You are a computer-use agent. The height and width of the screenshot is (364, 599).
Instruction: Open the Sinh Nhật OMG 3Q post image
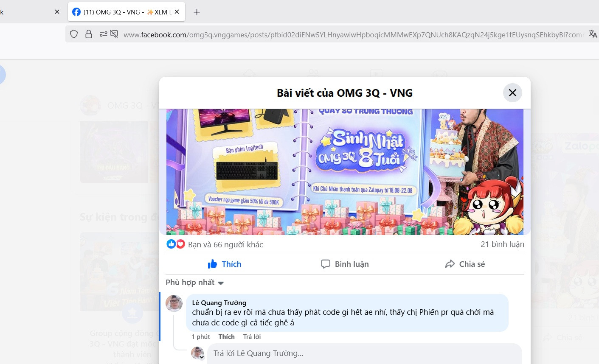pyautogui.click(x=345, y=172)
